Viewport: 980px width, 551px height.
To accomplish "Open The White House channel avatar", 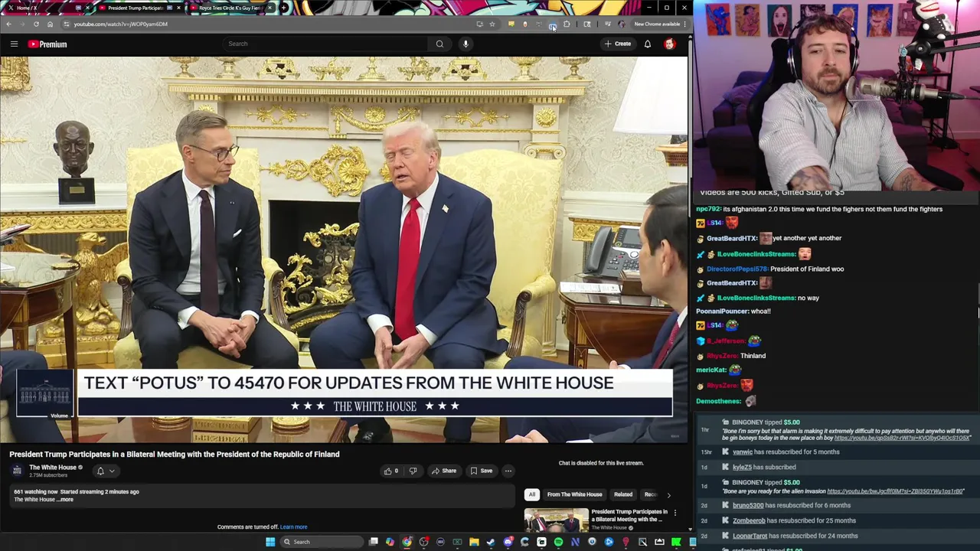I will point(17,471).
